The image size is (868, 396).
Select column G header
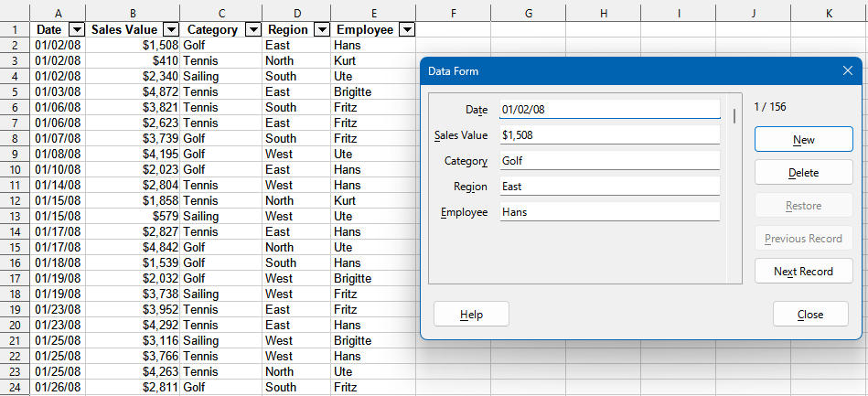[x=528, y=14]
